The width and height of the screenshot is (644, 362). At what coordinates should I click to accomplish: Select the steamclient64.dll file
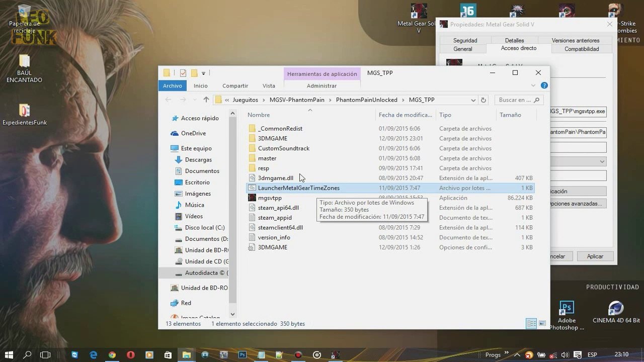(x=280, y=228)
